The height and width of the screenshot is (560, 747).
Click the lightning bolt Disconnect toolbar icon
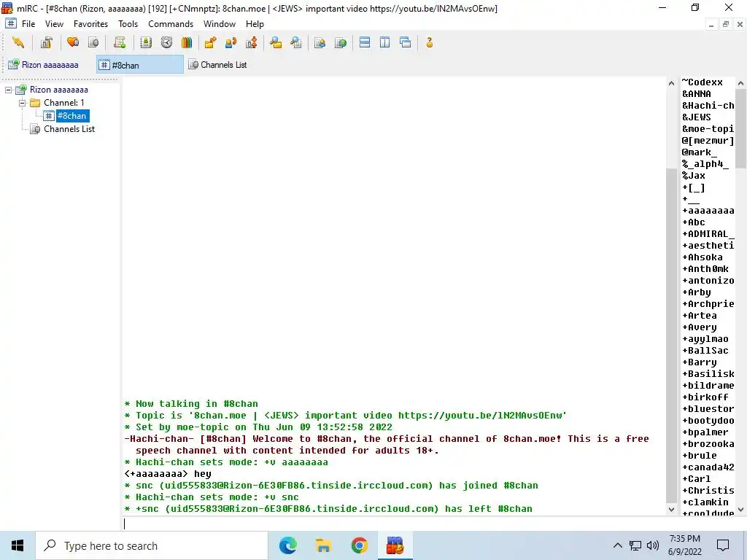18,42
